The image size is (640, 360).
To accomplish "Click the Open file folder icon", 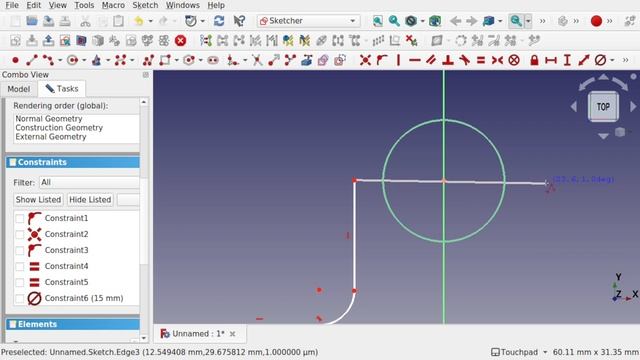I will 32,21.
